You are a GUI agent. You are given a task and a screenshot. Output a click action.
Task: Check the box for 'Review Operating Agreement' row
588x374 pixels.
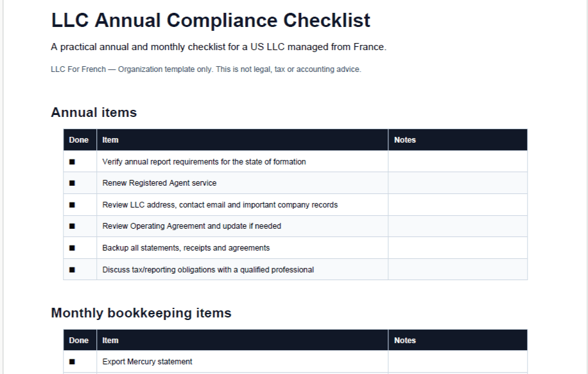(x=72, y=226)
